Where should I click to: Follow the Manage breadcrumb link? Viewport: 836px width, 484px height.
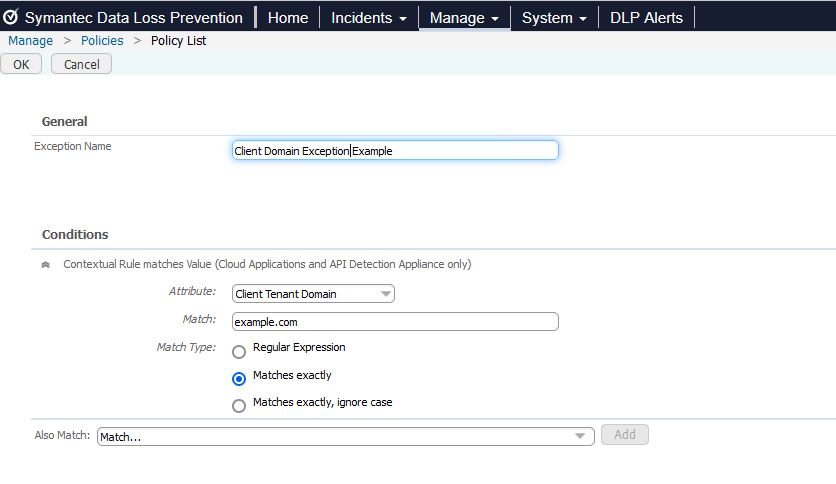click(x=31, y=41)
